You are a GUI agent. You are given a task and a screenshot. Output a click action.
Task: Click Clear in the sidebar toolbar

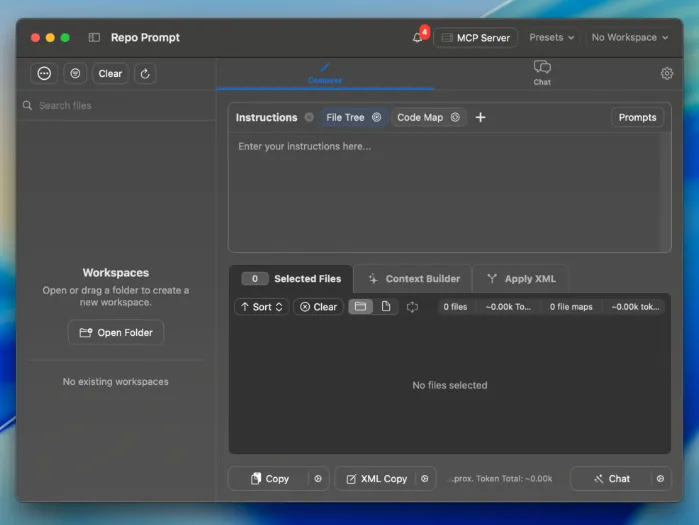[x=110, y=74]
